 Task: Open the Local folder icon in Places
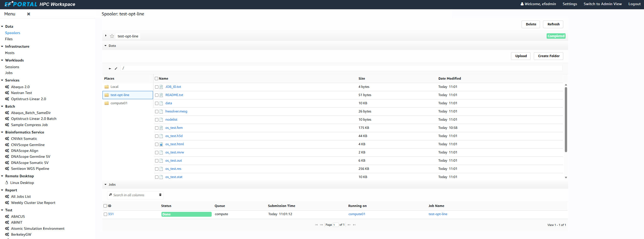[x=107, y=87]
